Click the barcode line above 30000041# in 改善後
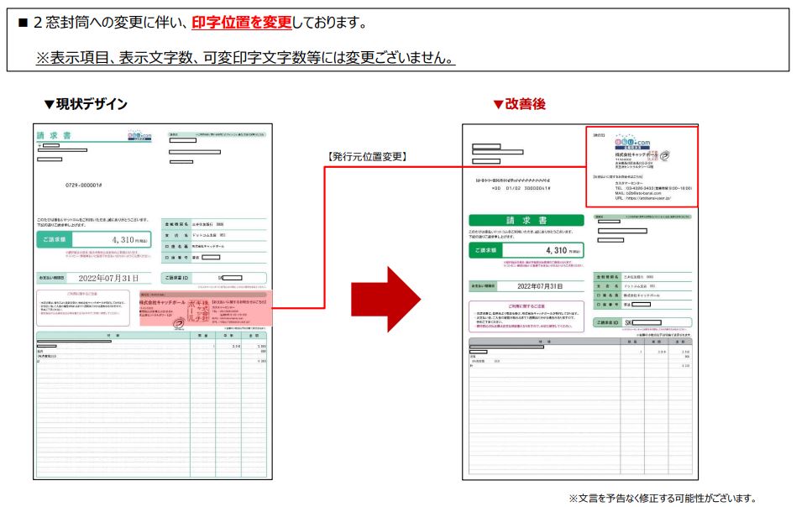 pyautogui.click(x=513, y=180)
